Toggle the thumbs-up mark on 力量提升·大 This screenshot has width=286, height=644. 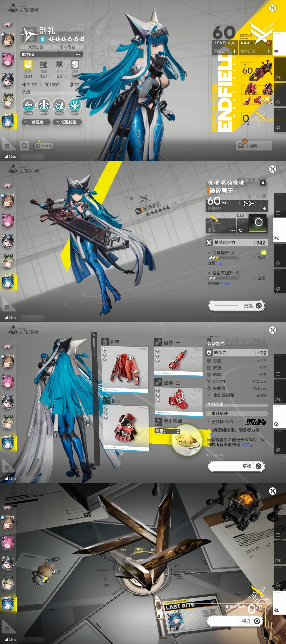263,252
